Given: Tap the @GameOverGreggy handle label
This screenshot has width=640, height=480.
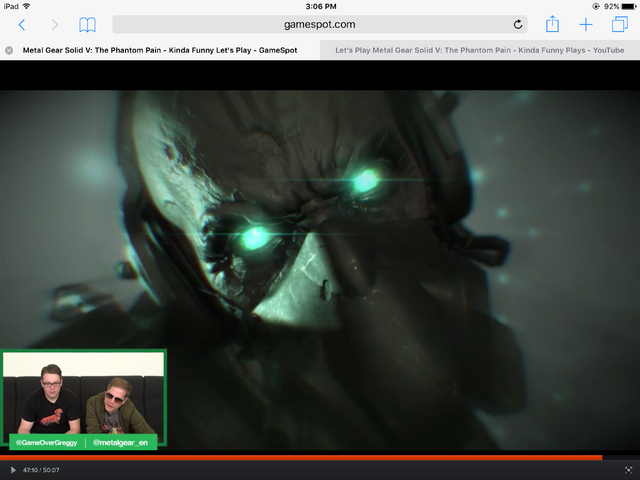Looking at the screenshot, I should pyautogui.click(x=47, y=442).
